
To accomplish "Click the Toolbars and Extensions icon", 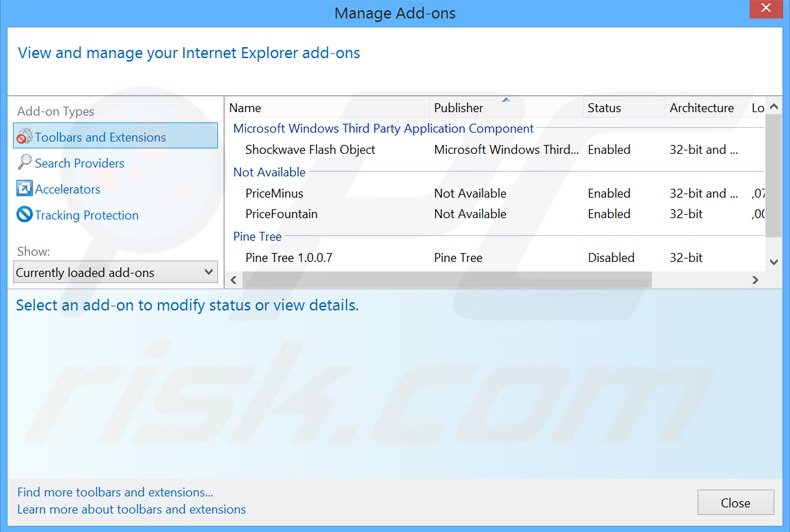I will point(25,137).
